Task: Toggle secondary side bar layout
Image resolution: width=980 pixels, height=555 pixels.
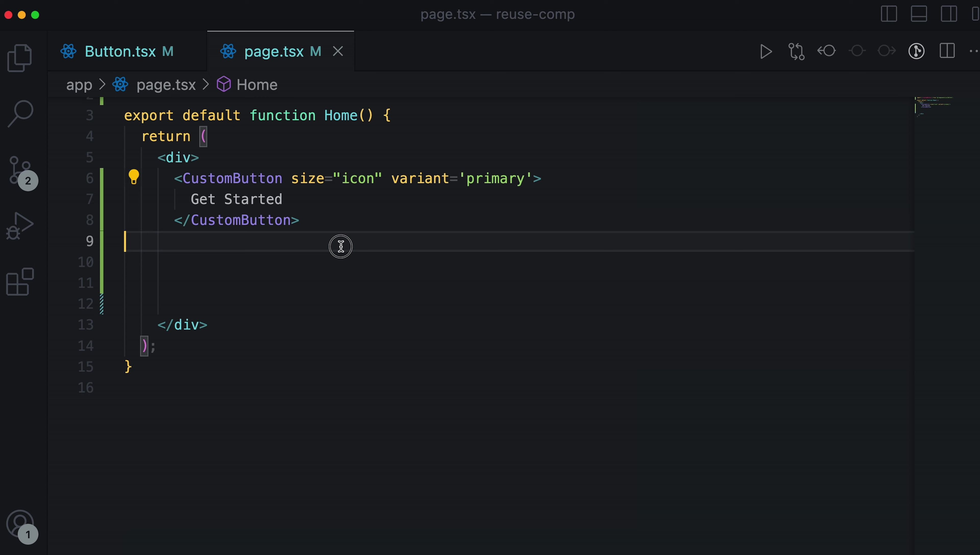Action: point(949,14)
